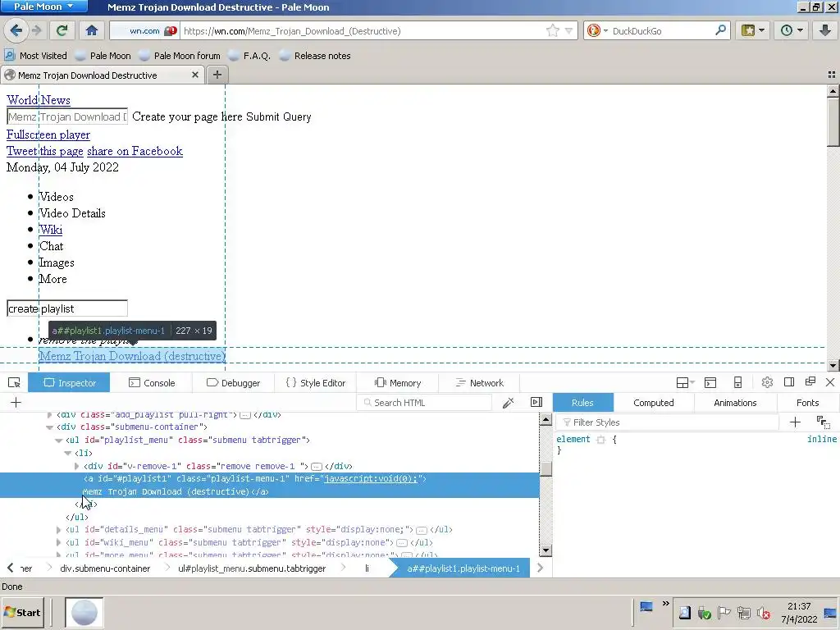Reload the page with the green refresh icon

[x=62, y=30]
